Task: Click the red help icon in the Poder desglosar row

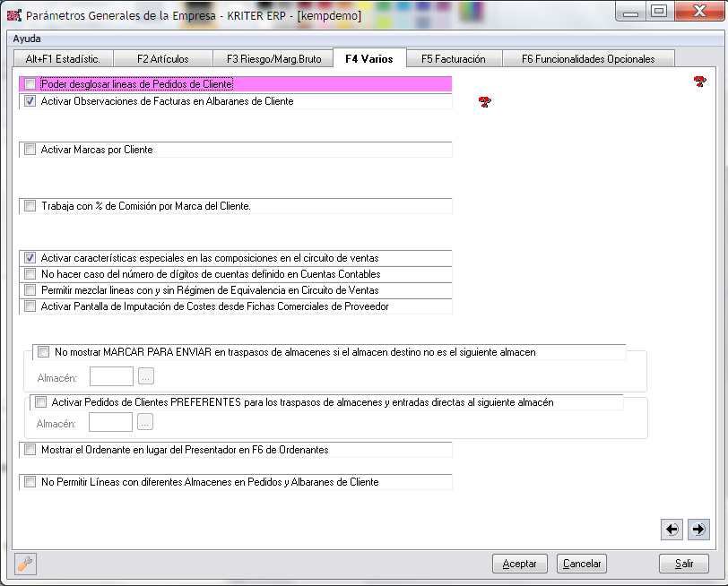Action: pos(700,82)
